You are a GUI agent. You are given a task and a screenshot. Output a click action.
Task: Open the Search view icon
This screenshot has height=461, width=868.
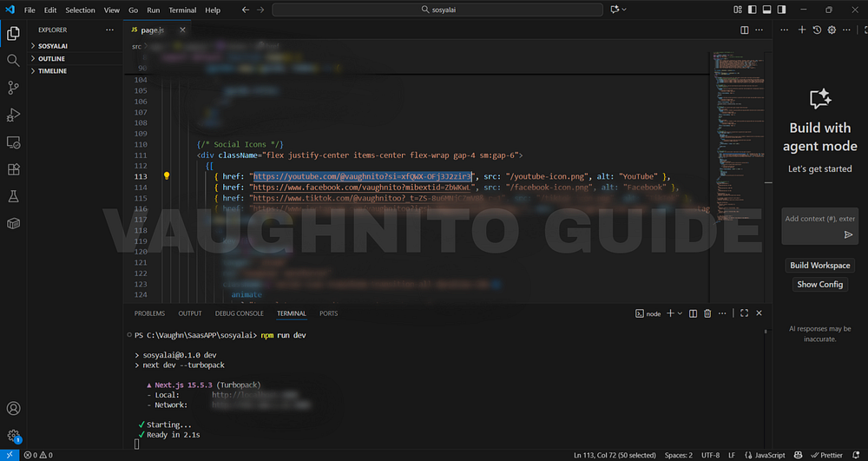point(13,60)
